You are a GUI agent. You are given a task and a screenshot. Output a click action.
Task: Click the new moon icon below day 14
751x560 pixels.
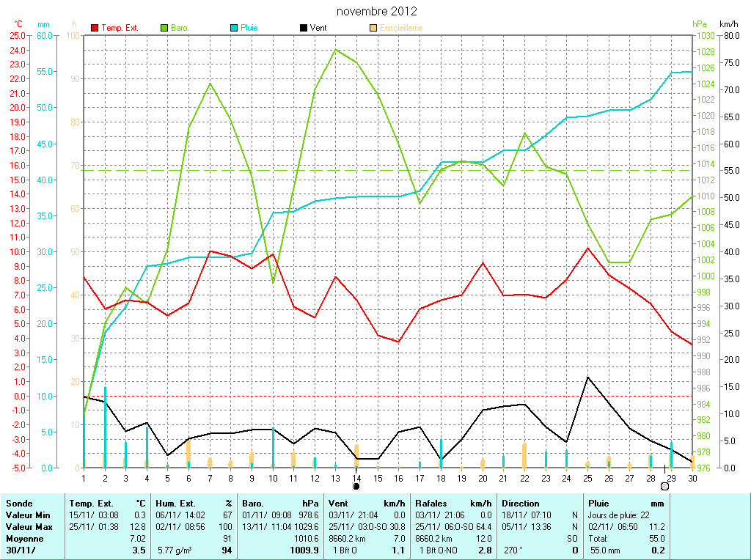(356, 485)
